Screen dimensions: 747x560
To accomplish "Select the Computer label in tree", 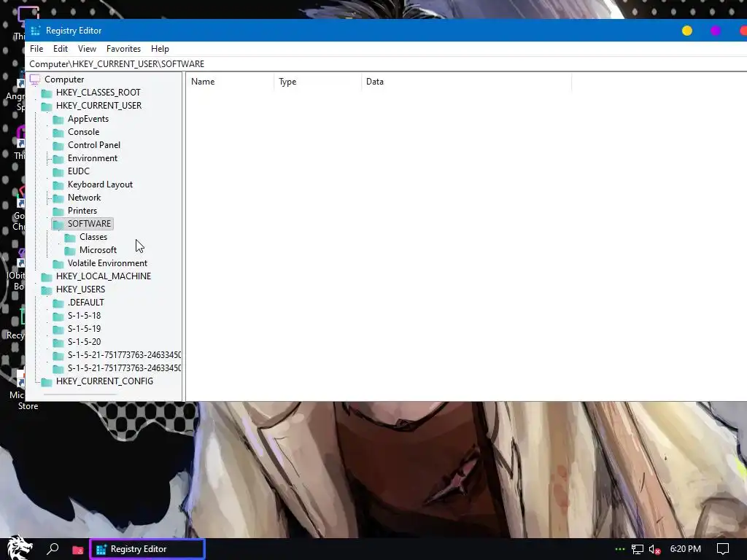I will pyautogui.click(x=64, y=79).
